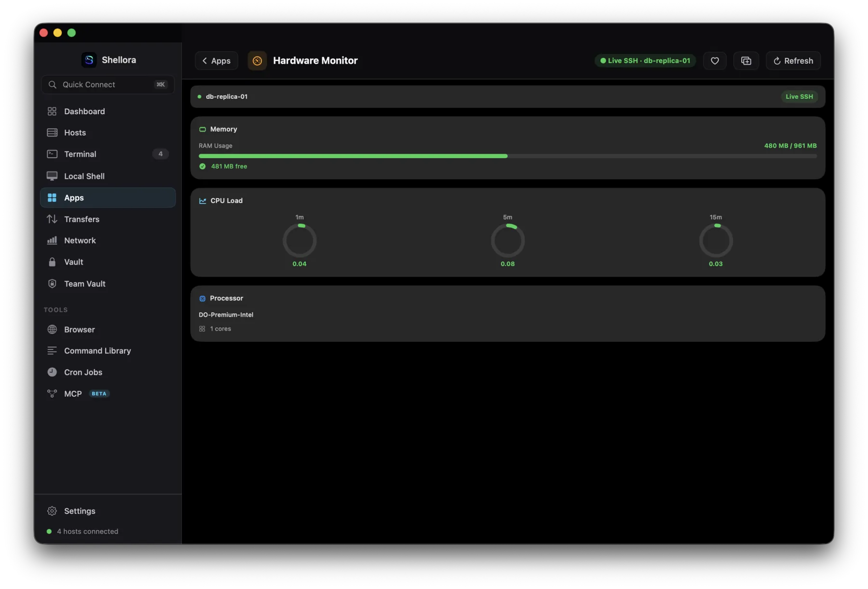Click the Hardware Monitor title

click(x=315, y=61)
